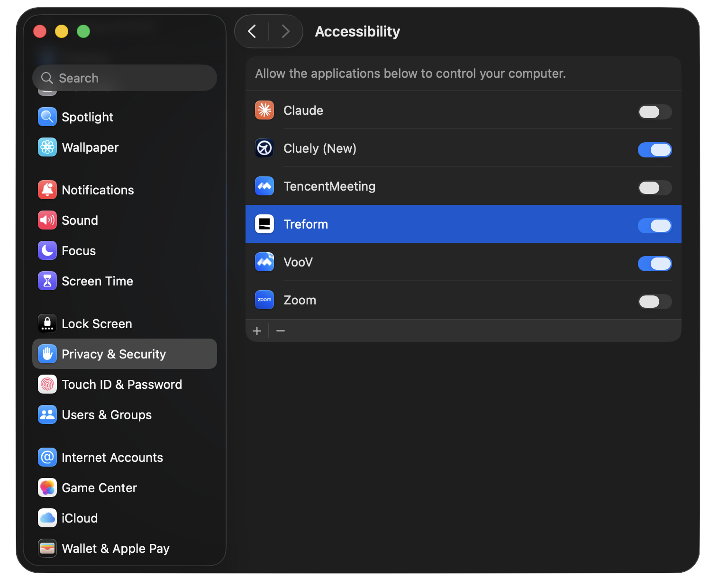
Task: Add an application with the plus button
Action: tap(257, 331)
